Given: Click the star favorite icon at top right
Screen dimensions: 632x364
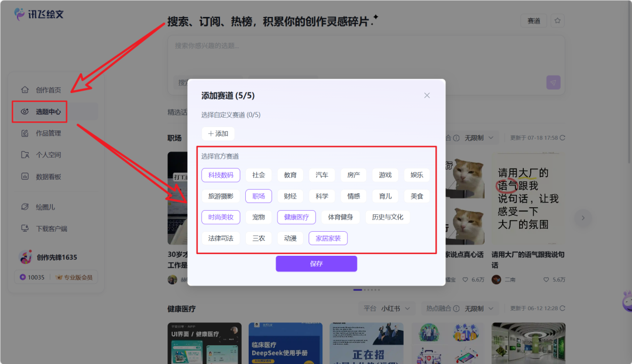Looking at the screenshot, I should 558,20.
